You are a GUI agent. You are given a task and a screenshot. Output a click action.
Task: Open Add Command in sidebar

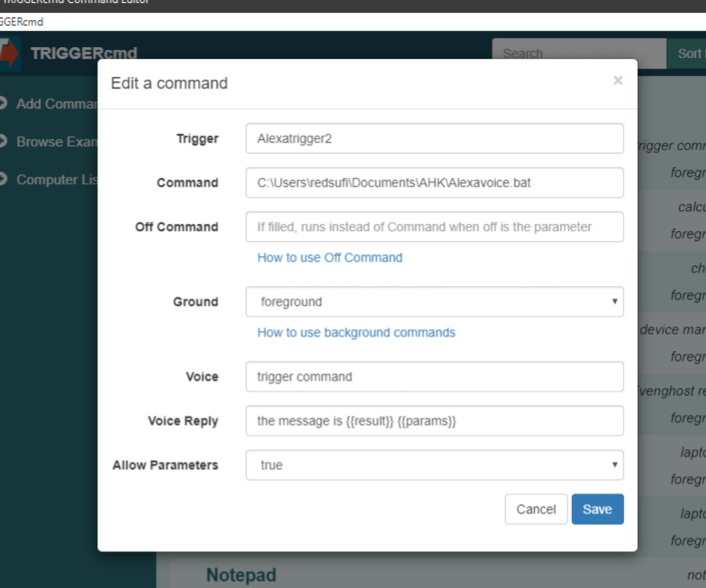click(x=57, y=104)
